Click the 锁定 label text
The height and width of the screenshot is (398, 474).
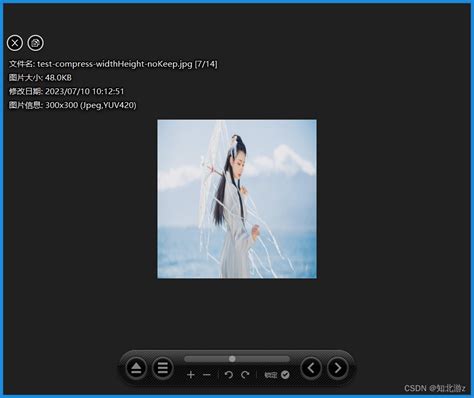[x=271, y=375]
